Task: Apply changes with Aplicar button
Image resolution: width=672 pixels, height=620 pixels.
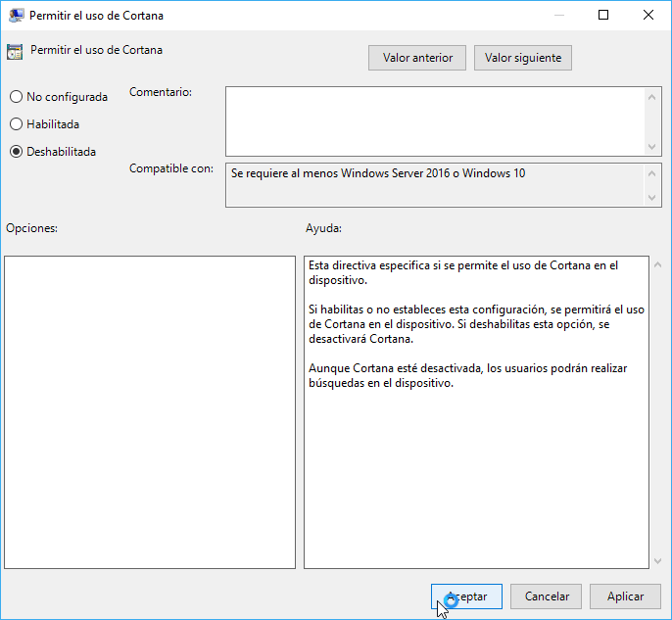Action: (x=625, y=596)
